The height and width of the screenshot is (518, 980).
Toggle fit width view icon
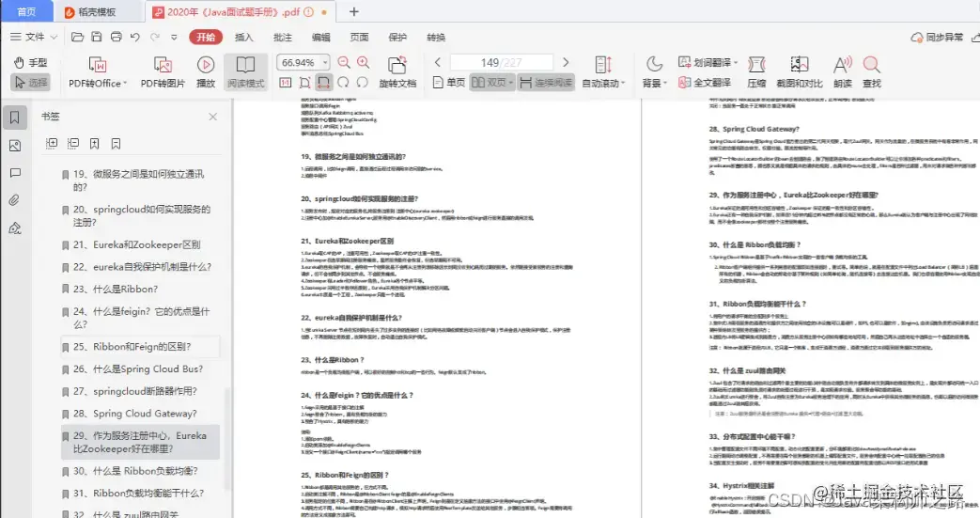[324, 83]
